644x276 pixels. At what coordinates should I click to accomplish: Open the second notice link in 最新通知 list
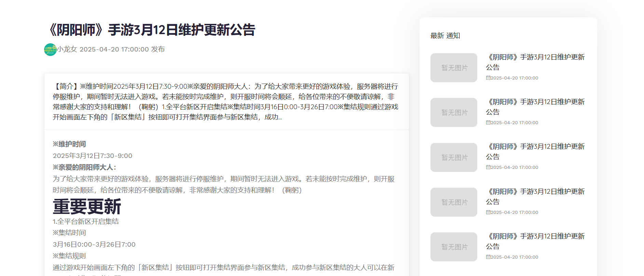coord(535,107)
